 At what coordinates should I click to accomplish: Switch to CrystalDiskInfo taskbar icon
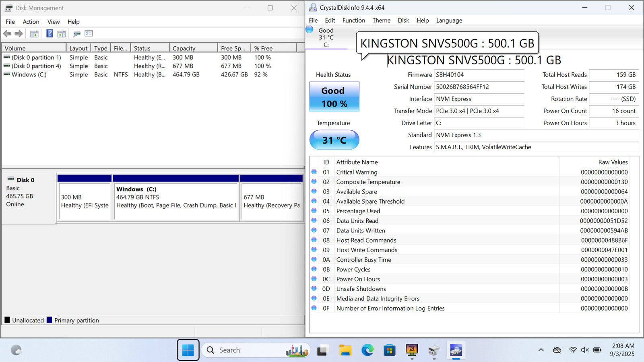pyautogui.click(x=456, y=350)
